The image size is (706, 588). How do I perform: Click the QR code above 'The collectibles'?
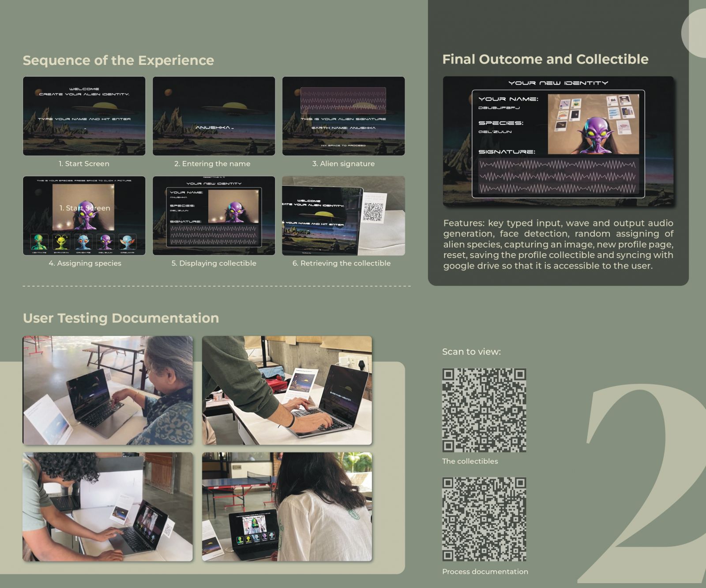point(484,410)
